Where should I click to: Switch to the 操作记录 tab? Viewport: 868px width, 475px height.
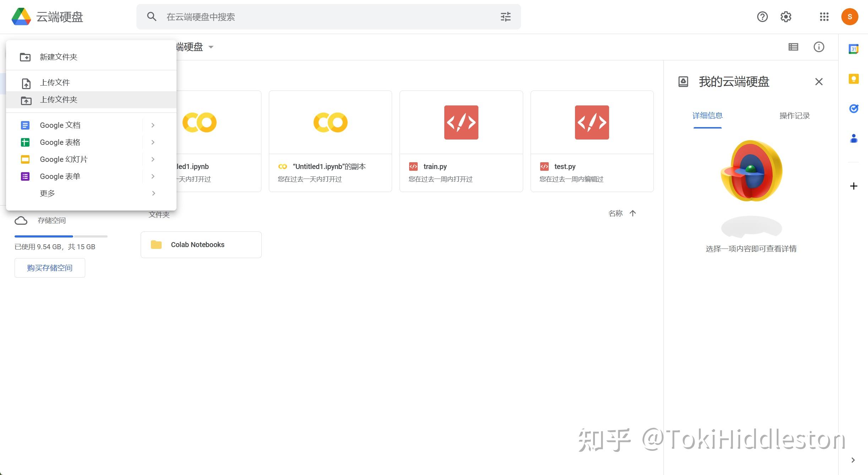[794, 115]
